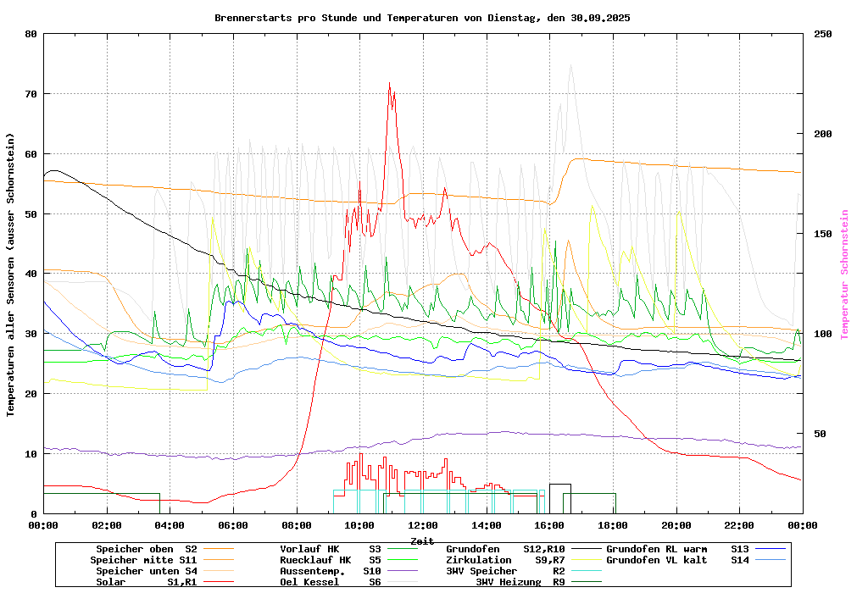Click the red Solar line sample in legend
868x593 pixels.
(x=218, y=582)
